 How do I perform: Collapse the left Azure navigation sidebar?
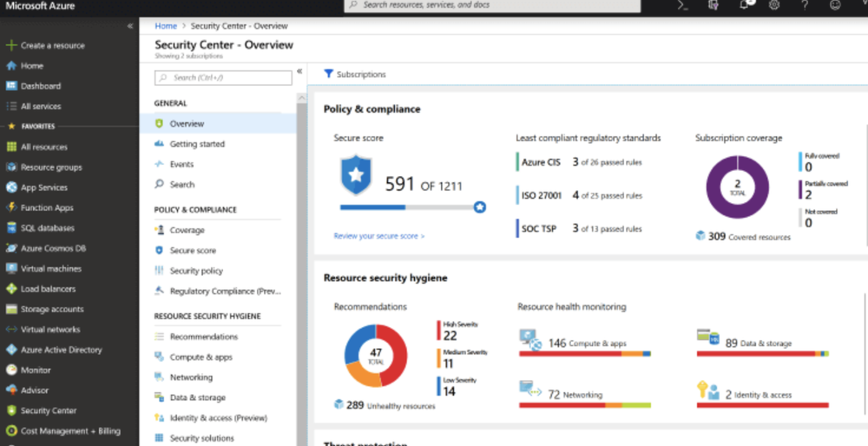click(x=130, y=26)
